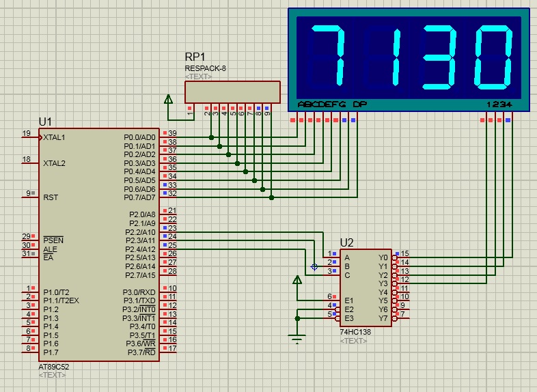Select pin number 32 on U1
This screenshot has height=392, width=537.
(x=172, y=193)
